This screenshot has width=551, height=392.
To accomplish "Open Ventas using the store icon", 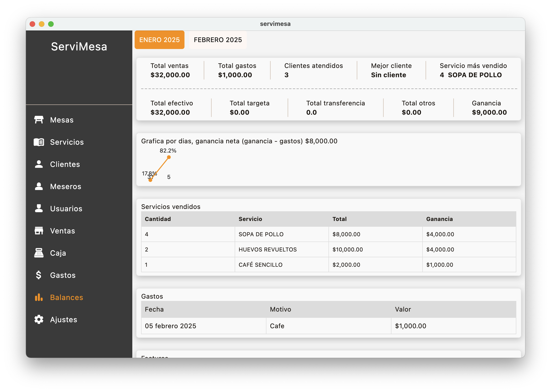I will (39, 231).
